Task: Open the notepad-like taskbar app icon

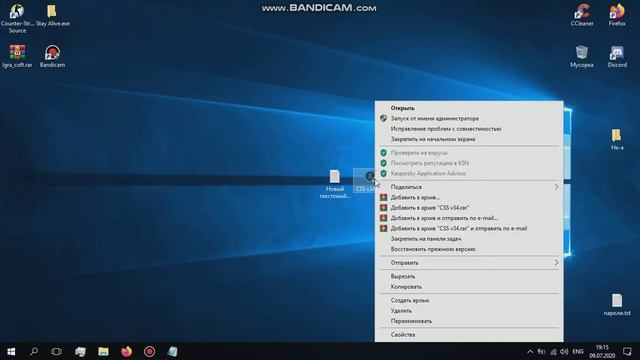Action: click(x=172, y=351)
